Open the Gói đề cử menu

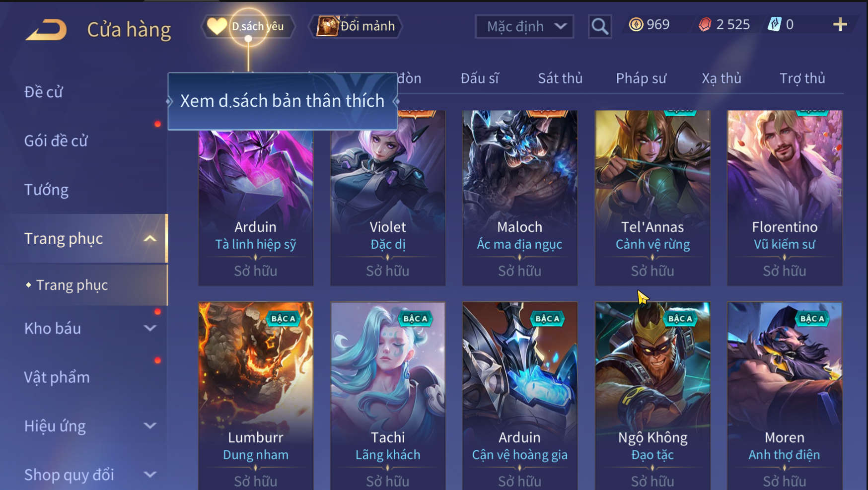tap(56, 141)
